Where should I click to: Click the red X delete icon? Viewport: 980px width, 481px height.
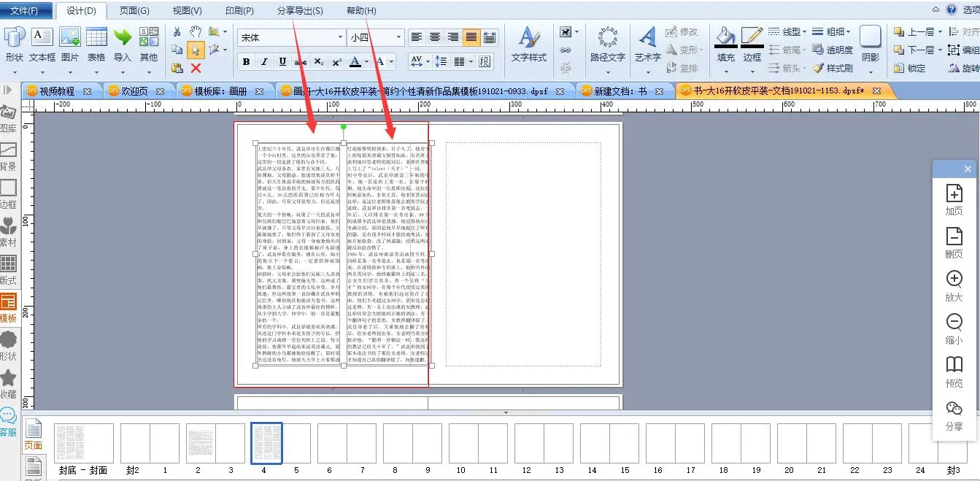click(196, 68)
